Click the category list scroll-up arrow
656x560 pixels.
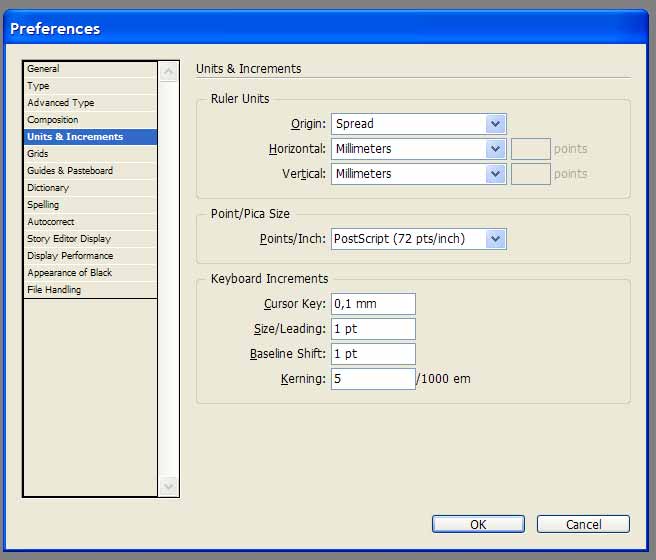pos(169,72)
